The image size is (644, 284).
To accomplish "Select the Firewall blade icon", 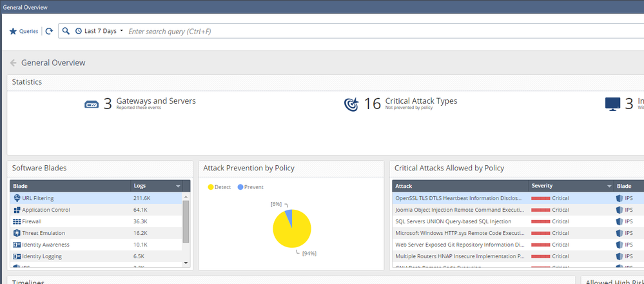I will pyautogui.click(x=17, y=221).
